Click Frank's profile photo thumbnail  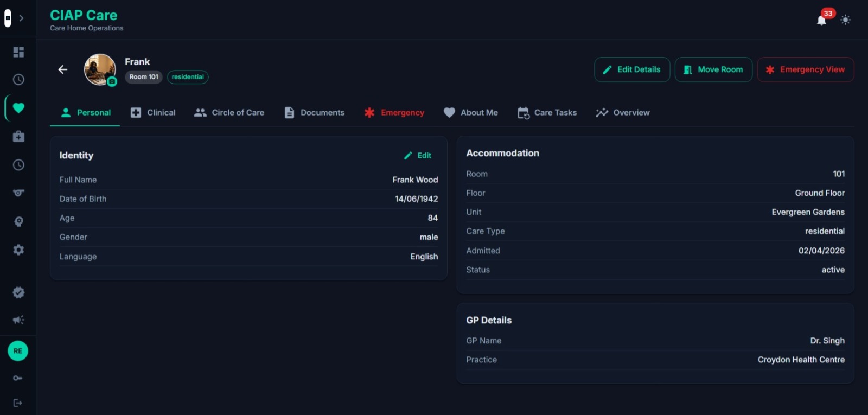(100, 69)
